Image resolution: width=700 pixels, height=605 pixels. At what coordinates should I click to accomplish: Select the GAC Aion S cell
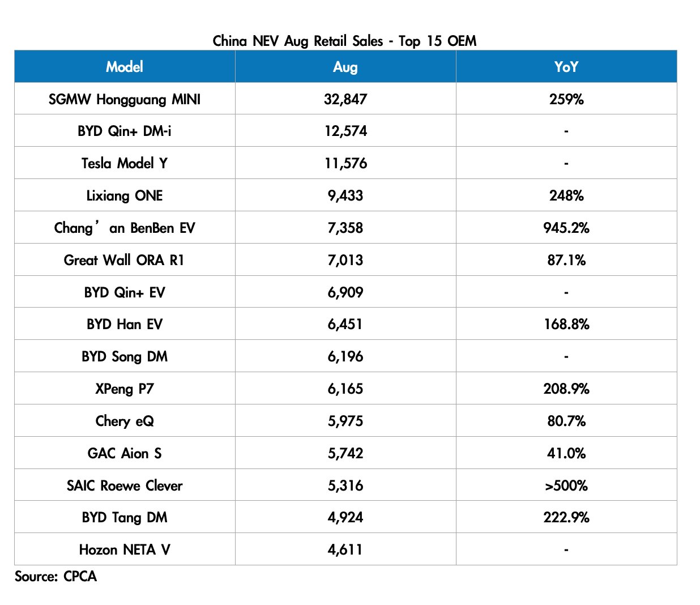pyautogui.click(x=125, y=453)
